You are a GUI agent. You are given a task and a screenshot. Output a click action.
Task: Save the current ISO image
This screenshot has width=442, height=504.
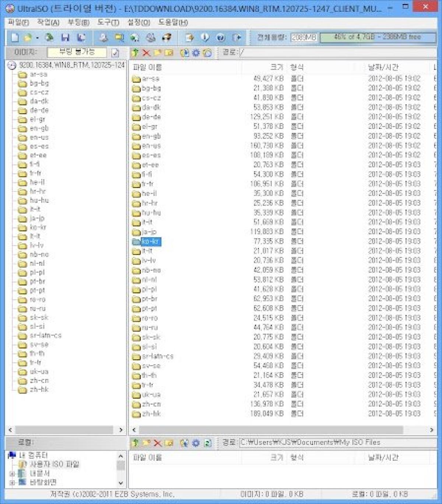pos(66,37)
